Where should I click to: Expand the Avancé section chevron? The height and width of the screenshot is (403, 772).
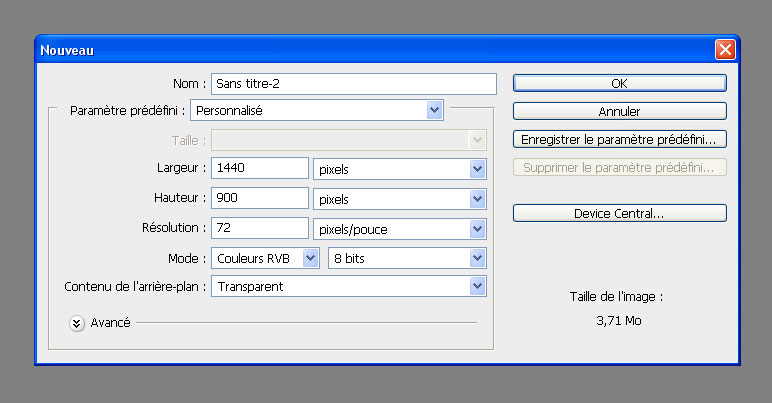pos(77,323)
